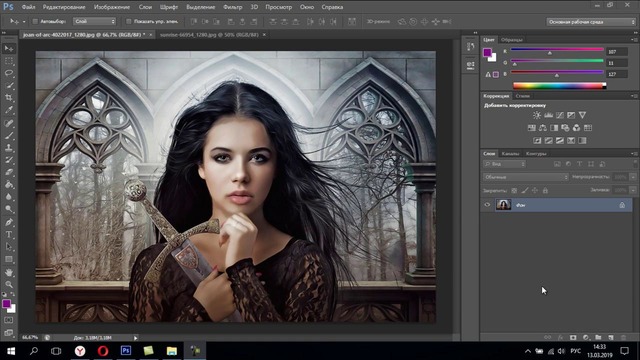Image resolution: width=640 pixels, height=360 pixels.
Task: Add a Brightness/Contrast adjustment
Action: tap(537, 116)
